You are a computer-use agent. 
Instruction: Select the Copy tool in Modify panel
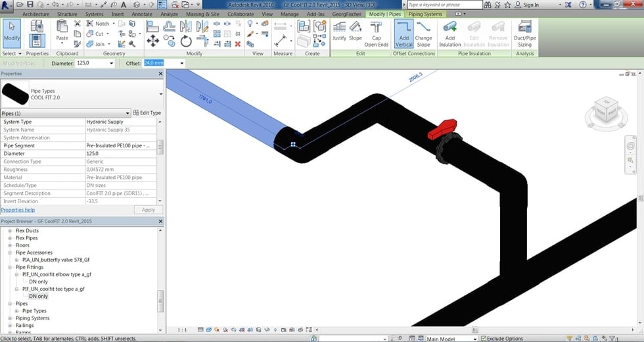[x=170, y=41]
